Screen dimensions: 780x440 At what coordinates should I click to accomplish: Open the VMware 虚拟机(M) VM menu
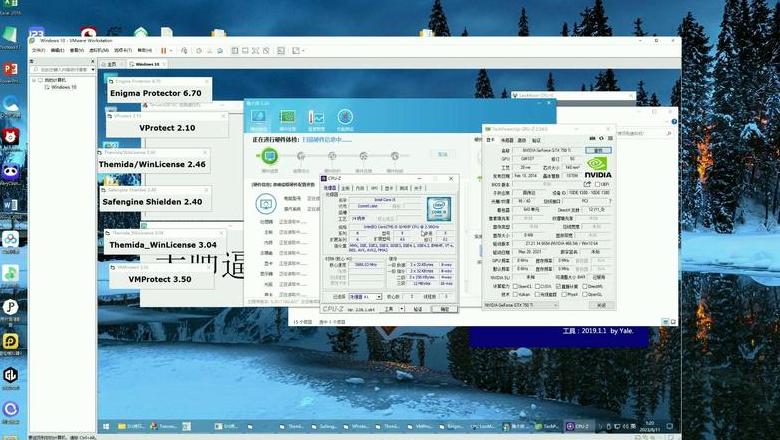point(98,50)
